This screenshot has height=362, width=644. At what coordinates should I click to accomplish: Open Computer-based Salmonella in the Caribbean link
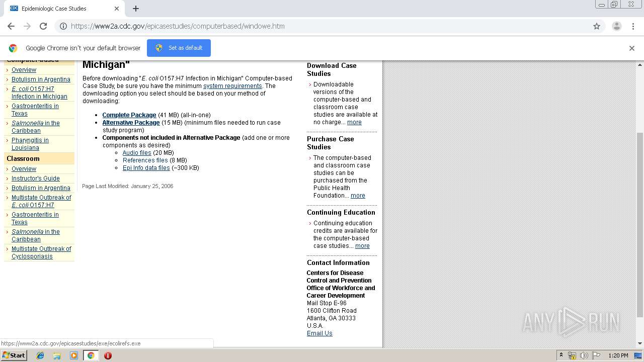tap(36, 127)
